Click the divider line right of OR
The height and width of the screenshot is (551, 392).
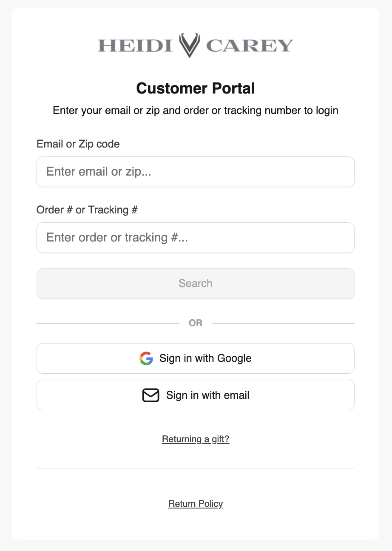[283, 324]
